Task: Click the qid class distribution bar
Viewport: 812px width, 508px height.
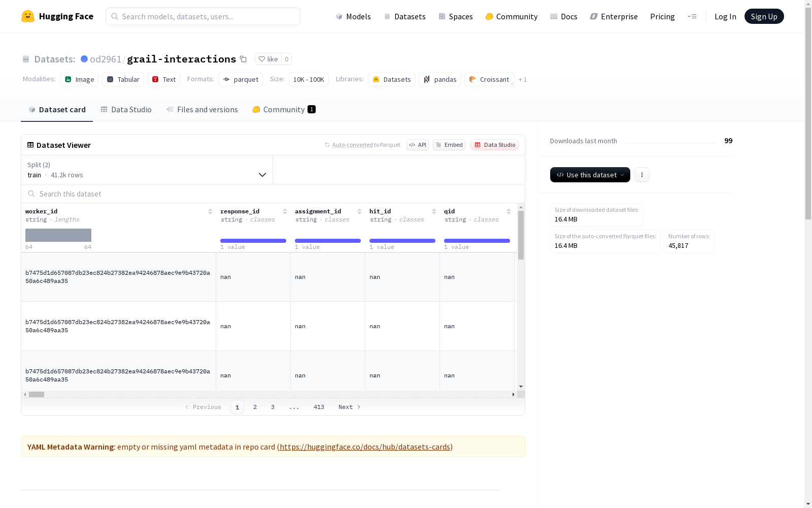Action: pyautogui.click(x=477, y=241)
